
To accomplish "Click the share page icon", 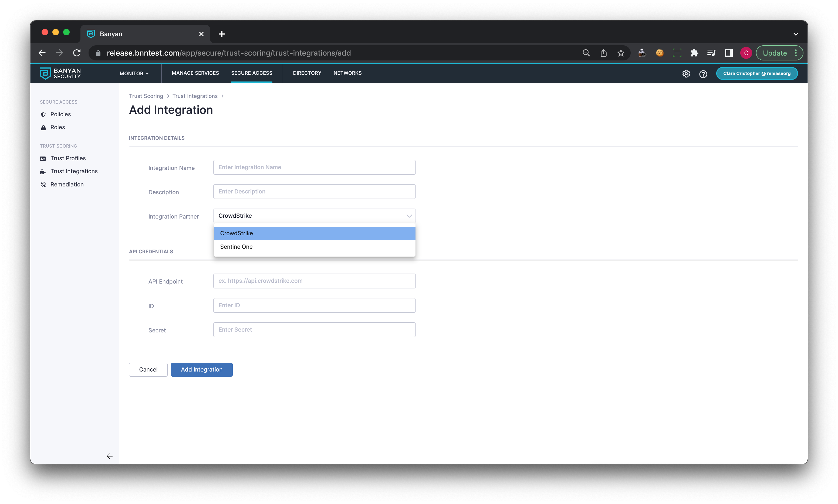I will tap(603, 53).
